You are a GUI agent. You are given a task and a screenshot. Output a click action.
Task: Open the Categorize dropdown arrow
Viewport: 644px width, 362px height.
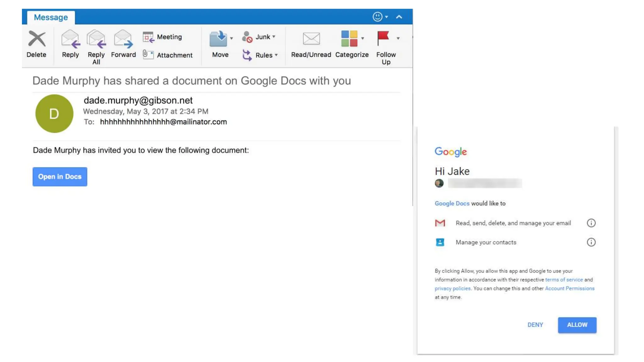coord(363,38)
